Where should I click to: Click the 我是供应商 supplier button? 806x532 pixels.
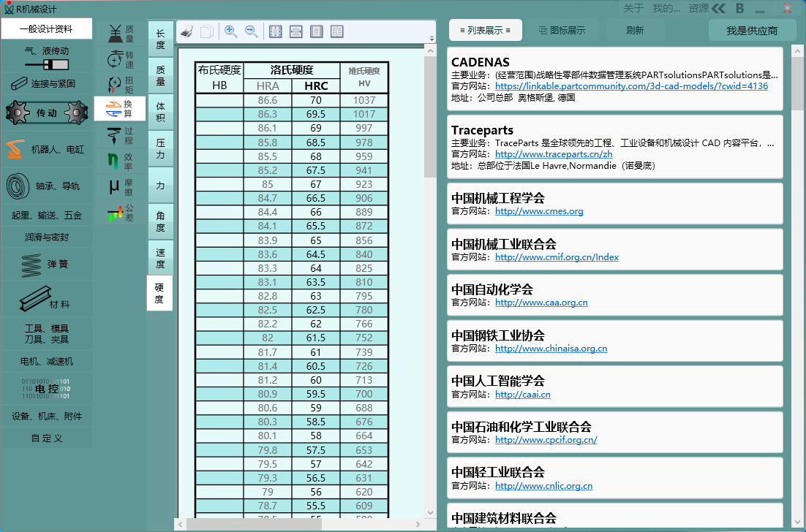pyautogui.click(x=752, y=31)
